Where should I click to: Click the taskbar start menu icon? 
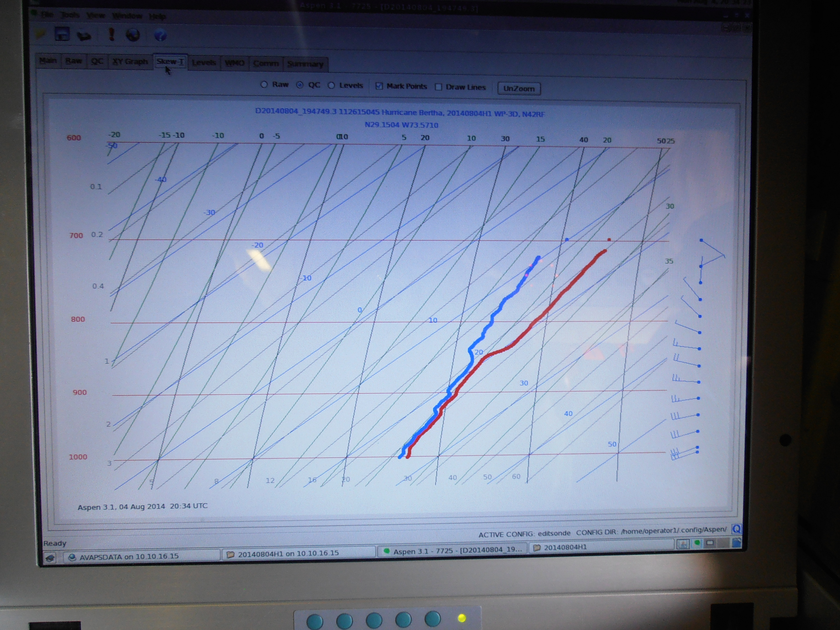tap(50, 558)
